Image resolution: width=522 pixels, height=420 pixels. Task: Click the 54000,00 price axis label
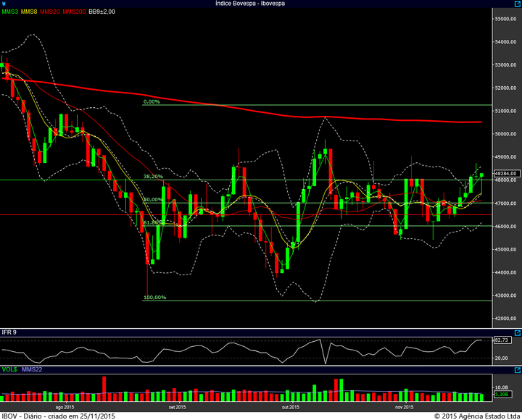(x=506, y=42)
